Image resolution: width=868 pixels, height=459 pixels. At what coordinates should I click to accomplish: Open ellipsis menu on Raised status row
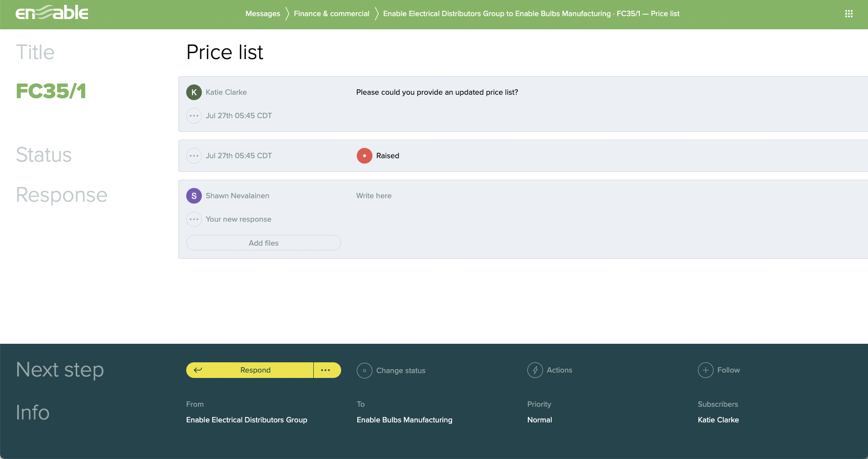(194, 156)
